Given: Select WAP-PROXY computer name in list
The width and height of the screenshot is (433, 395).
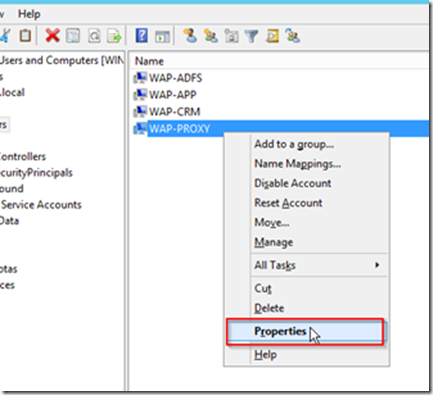Looking at the screenshot, I should pyautogui.click(x=179, y=129).
